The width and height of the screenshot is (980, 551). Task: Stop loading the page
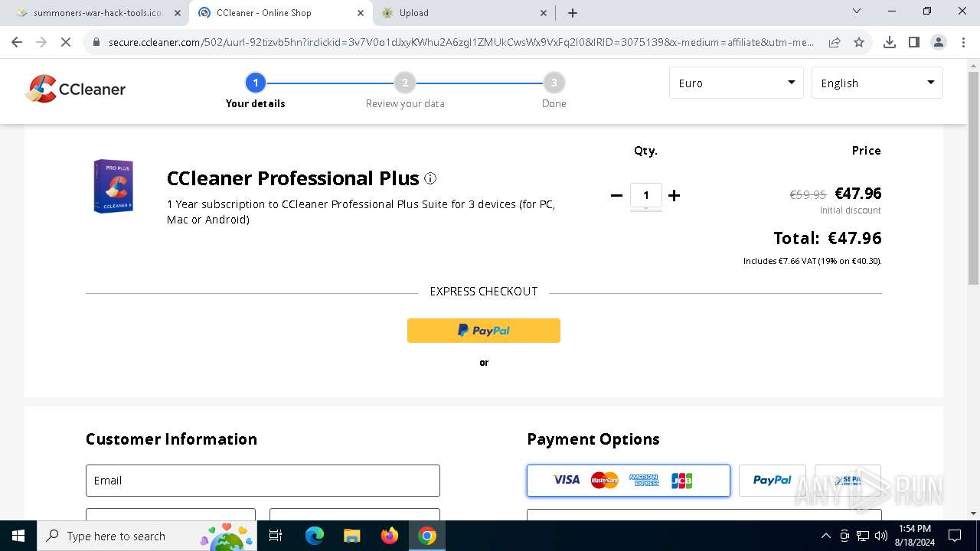pyautogui.click(x=66, y=42)
